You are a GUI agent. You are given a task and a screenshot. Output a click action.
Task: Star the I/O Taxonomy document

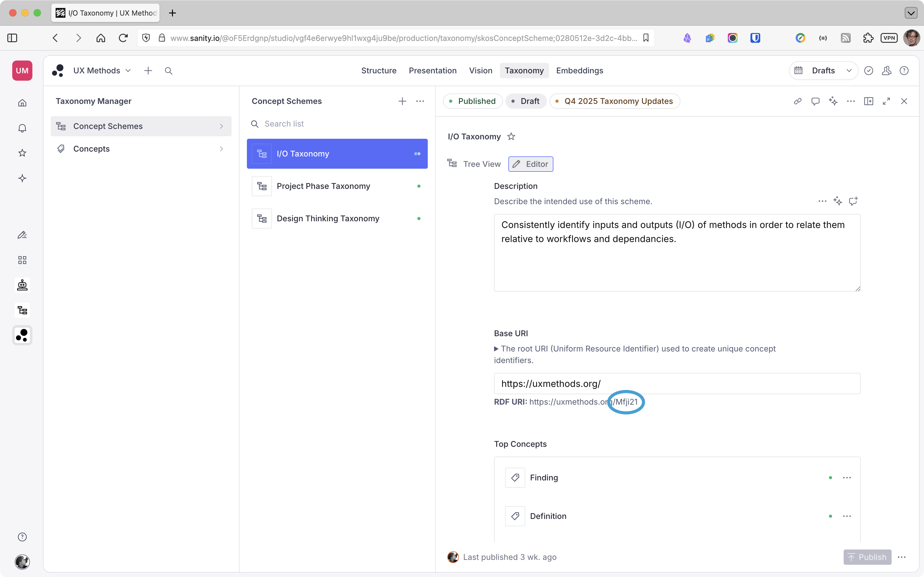point(511,136)
